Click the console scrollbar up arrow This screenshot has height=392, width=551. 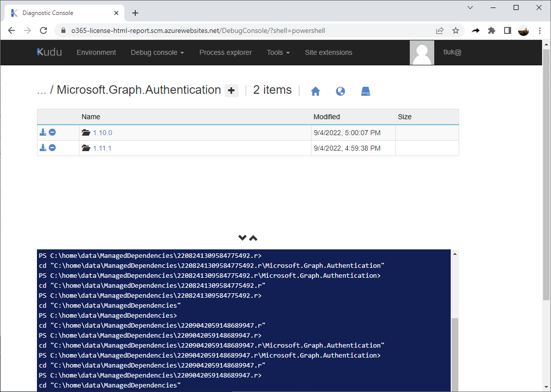[x=455, y=254]
